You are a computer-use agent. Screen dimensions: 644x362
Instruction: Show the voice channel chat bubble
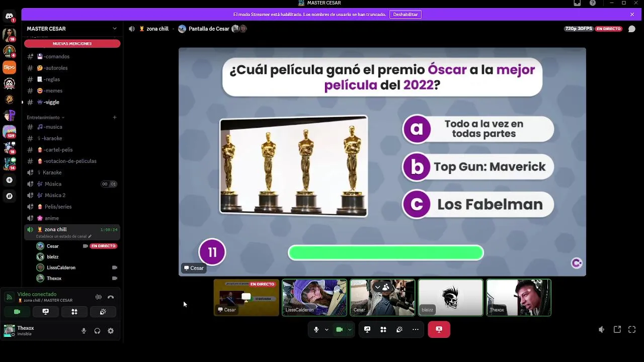[x=631, y=29]
